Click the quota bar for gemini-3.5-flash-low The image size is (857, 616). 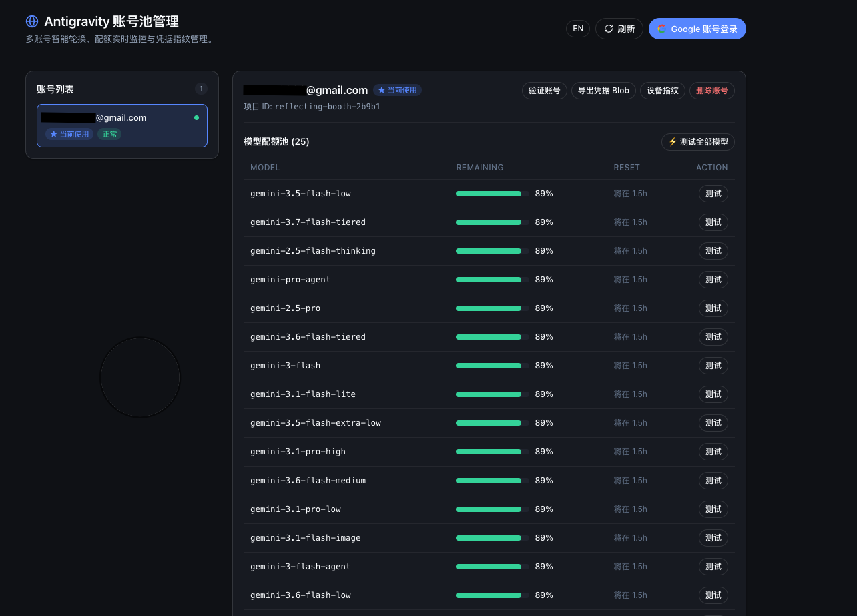tap(493, 194)
